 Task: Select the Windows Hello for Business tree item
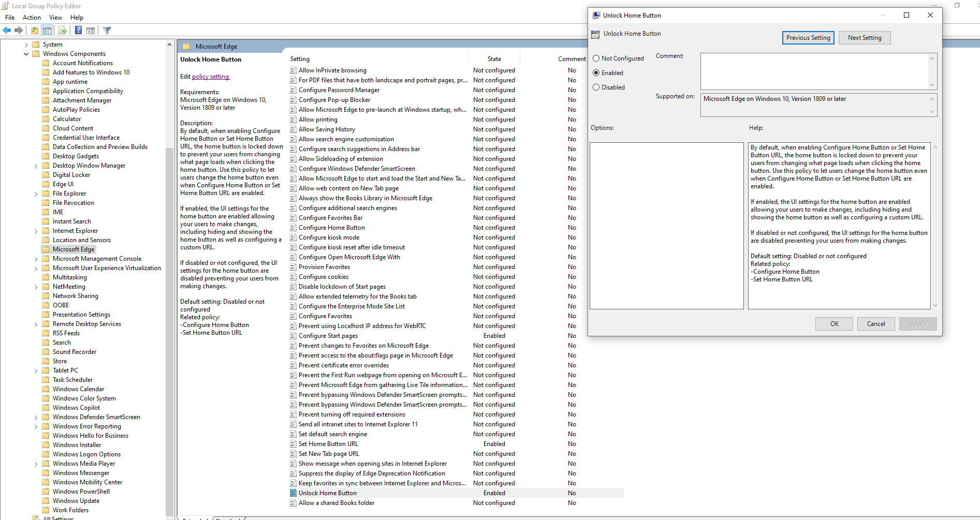coord(91,436)
